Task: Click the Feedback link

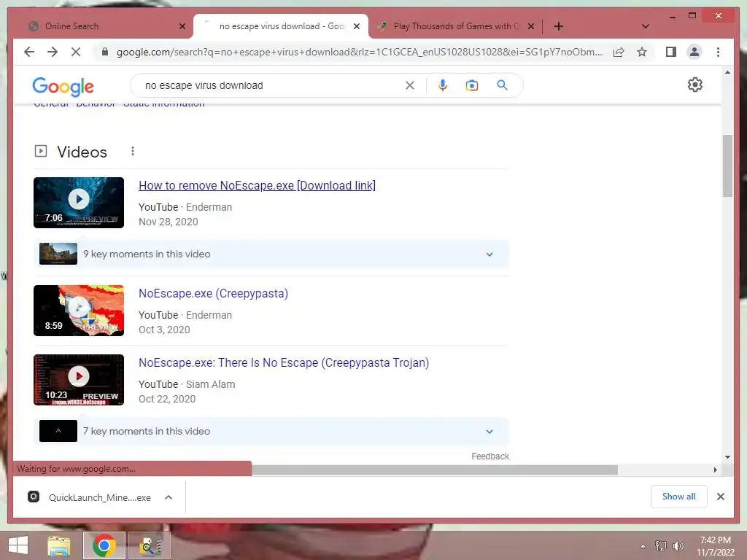Action: pyautogui.click(x=490, y=456)
